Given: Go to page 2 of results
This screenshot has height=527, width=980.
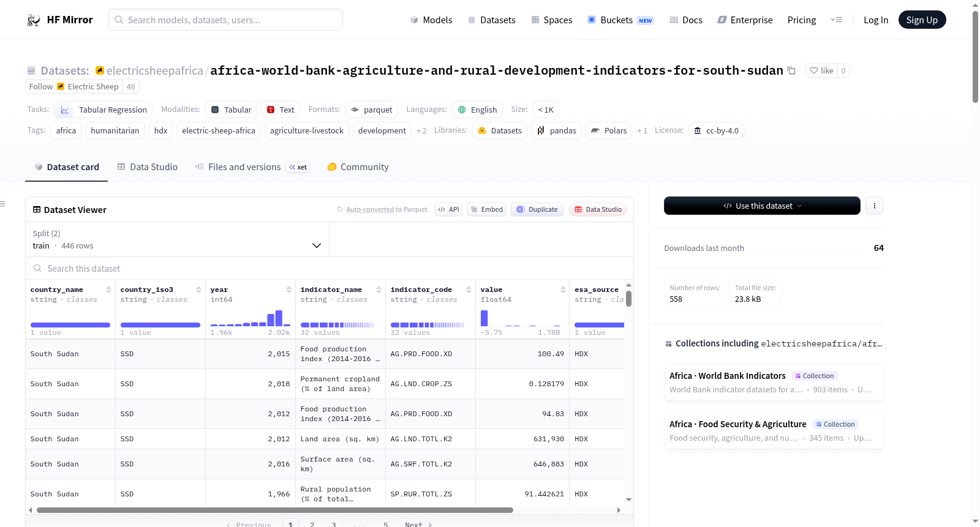Looking at the screenshot, I should click(312, 525).
